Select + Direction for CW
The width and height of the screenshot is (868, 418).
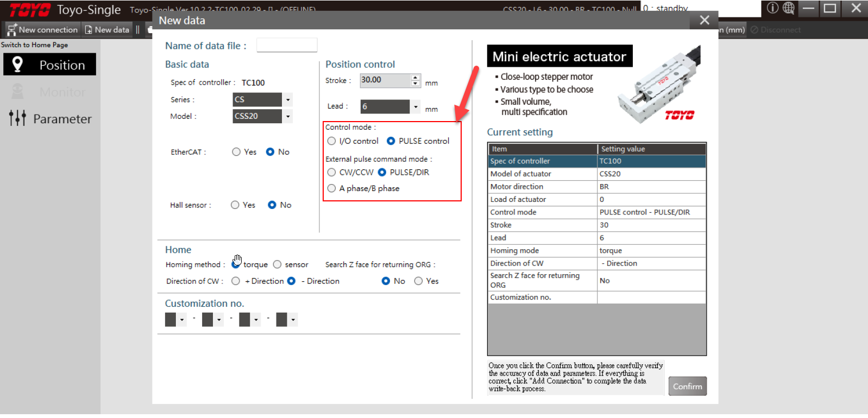pyautogui.click(x=236, y=281)
